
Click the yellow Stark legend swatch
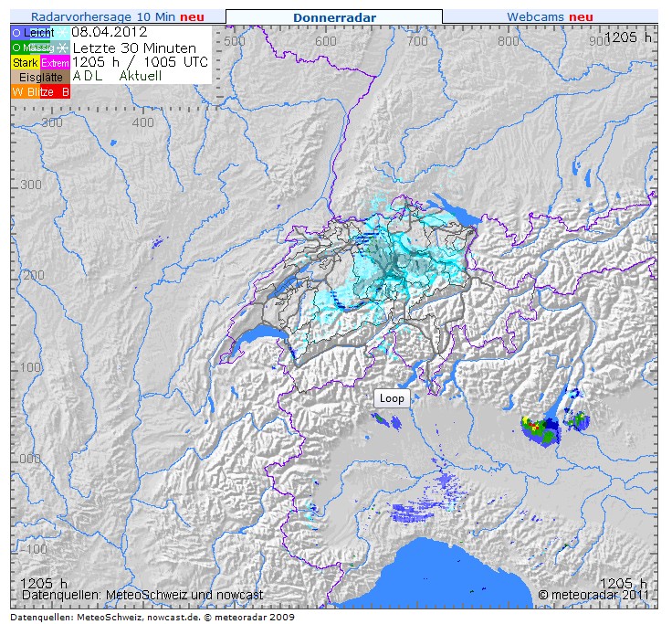[x=26, y=63]
